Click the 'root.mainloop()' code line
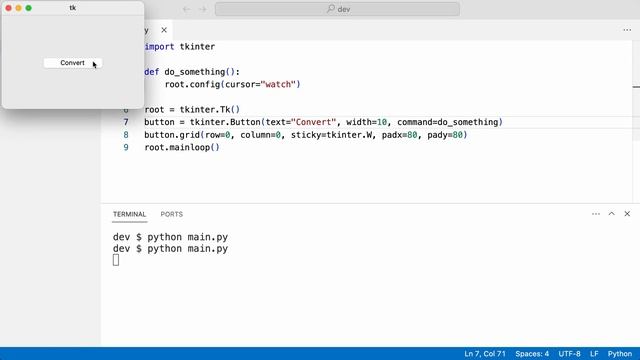This screenshot has width=640, height=360. pos(182,147)
